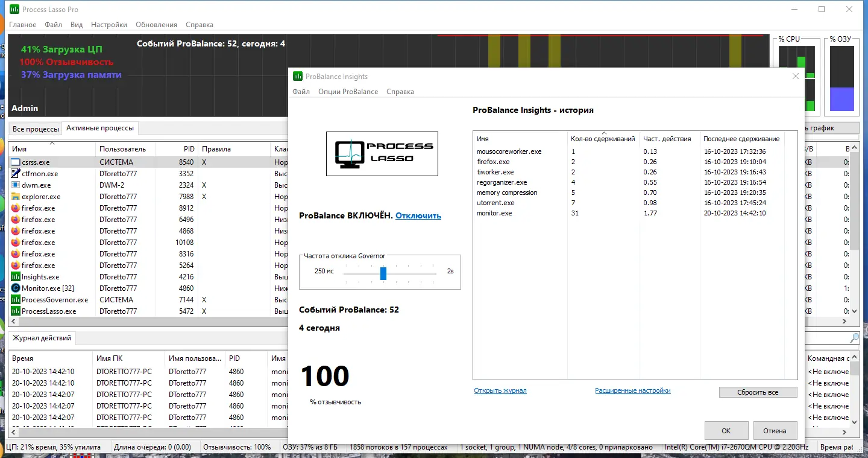The height and width of the screenshot is (458, 868).
Task: Open the Расширенные настройки link
Action: coord(633,390)
